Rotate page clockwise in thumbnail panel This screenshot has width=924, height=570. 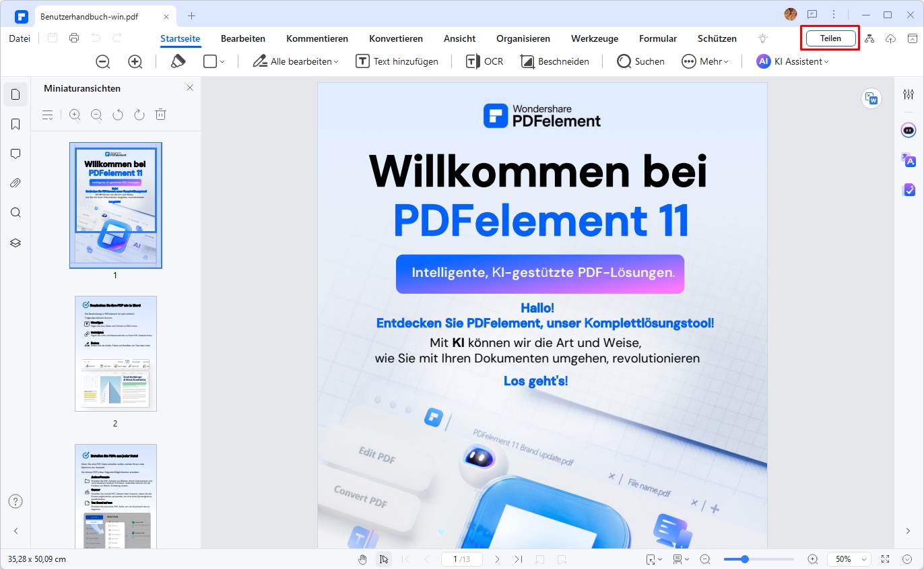point(139,115)
